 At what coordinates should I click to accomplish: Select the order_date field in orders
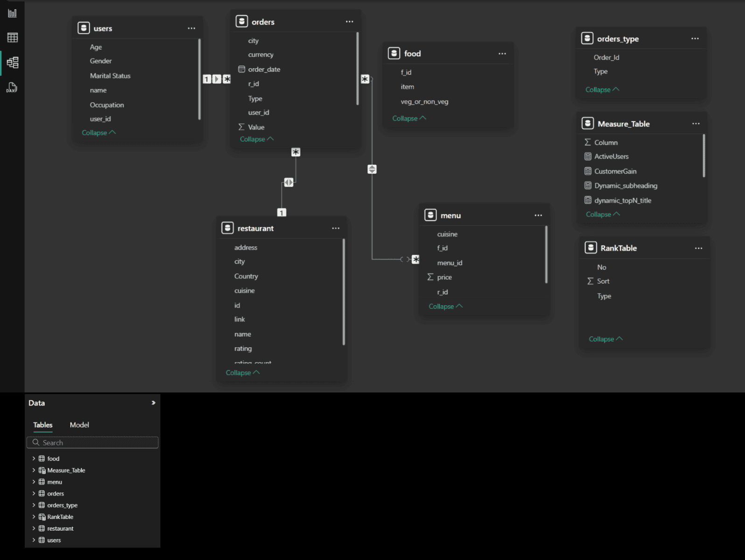pos(264,70)
